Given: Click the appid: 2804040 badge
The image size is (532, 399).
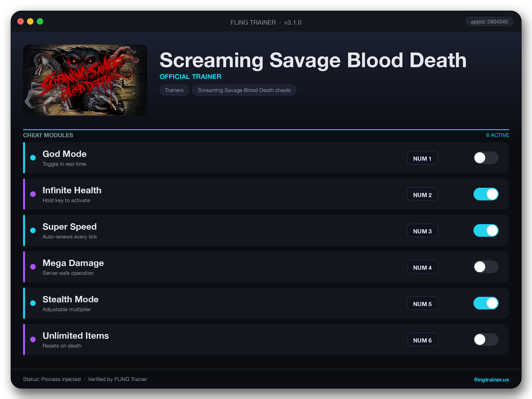Looking at the screenshot, I should tap(489, 22).
